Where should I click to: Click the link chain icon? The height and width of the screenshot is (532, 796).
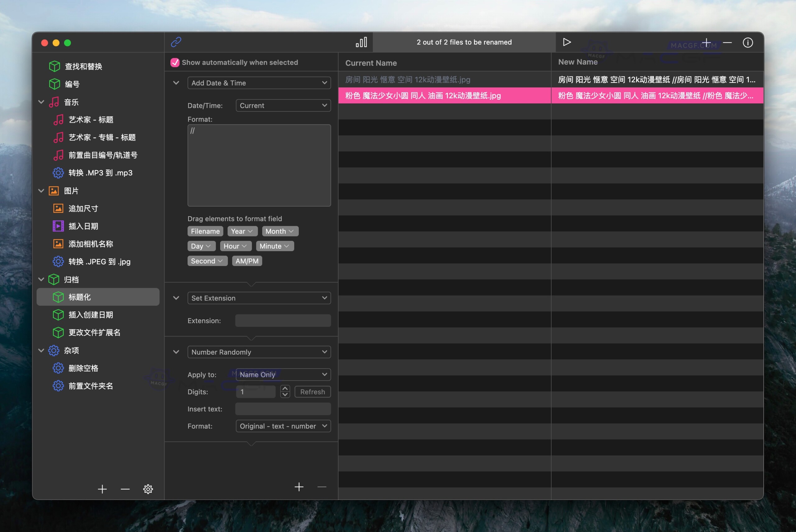[176, 42]
